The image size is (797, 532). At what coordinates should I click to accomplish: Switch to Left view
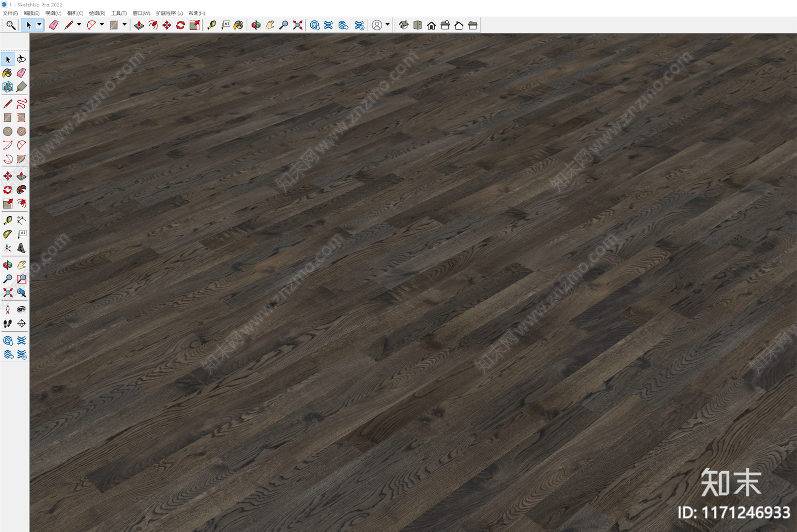473,25
